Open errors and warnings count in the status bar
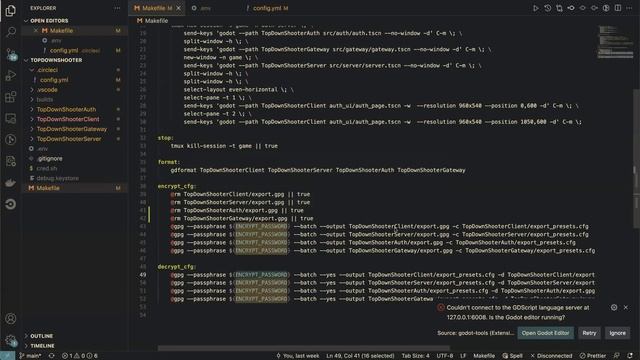The width and height of the screenshot is (640, 360). pyautogui.click(x=80, y=356)
